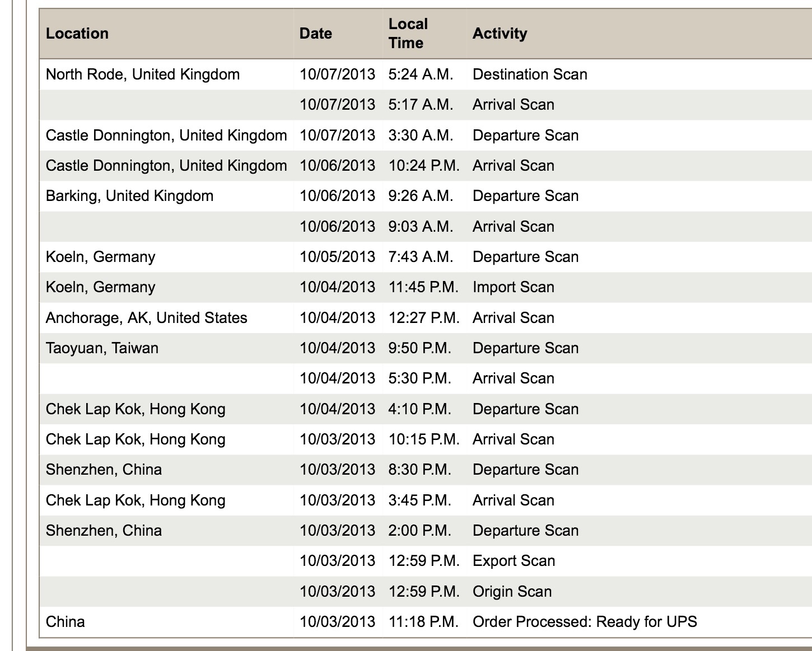Select Anchorage, AK, United States entry
Image resolution: width=812 pixels, height=651 pixels.
point(146,318)
